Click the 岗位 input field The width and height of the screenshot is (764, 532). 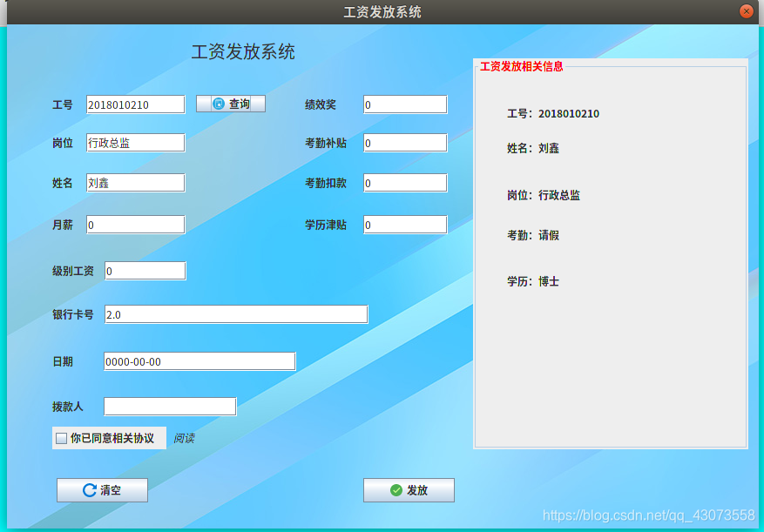(136, 143)
